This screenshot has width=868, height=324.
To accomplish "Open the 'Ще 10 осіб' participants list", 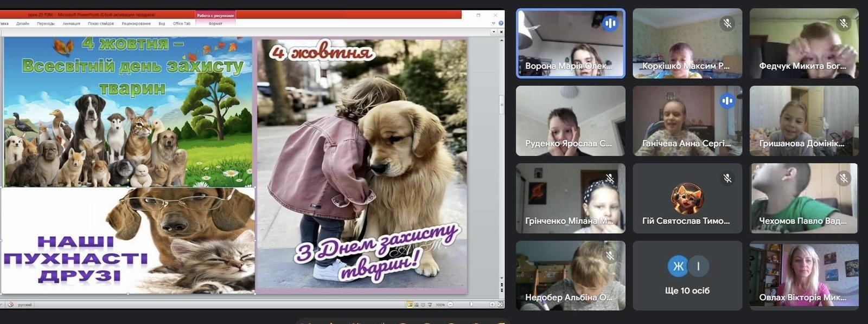I will click(x=687, y=276).
